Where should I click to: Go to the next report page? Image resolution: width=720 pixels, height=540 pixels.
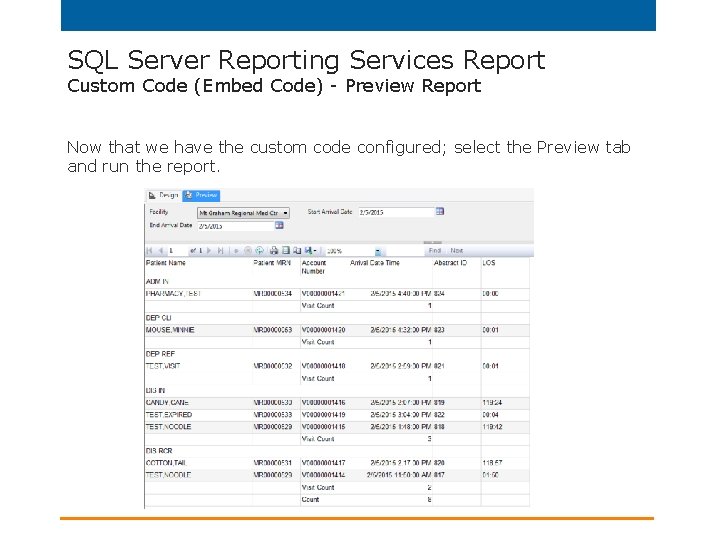click(x=209, y=251)
